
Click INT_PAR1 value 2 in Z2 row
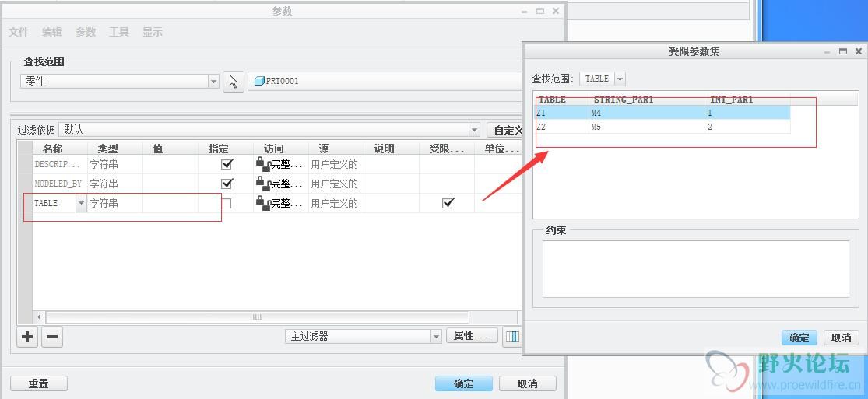[748, 127]
